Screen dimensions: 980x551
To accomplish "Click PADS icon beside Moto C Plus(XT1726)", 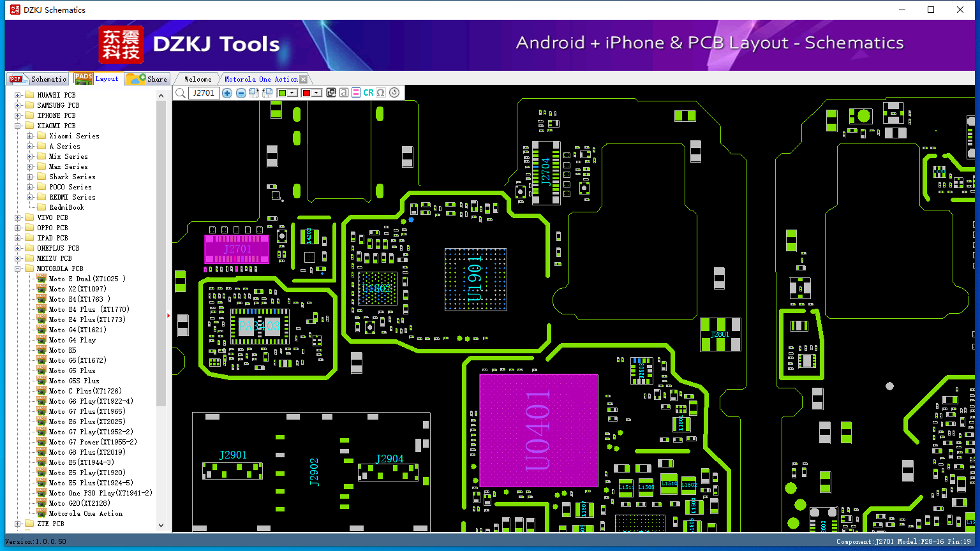I will [x=41, y=390].
